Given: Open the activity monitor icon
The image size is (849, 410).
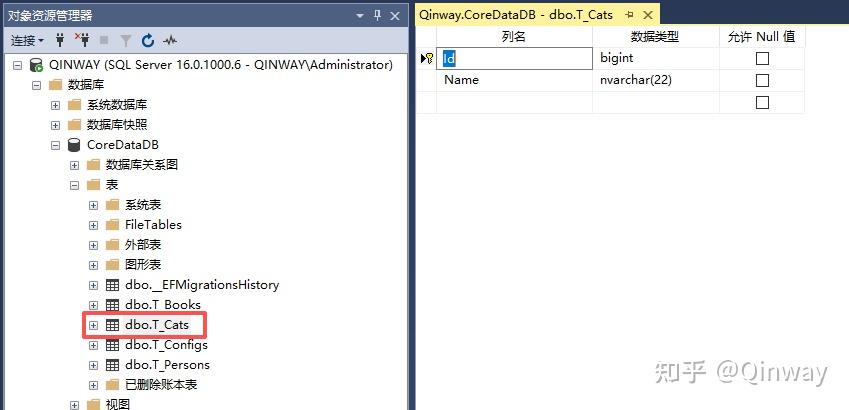Looking at the screenshot, I should click(x=170, y=40).
